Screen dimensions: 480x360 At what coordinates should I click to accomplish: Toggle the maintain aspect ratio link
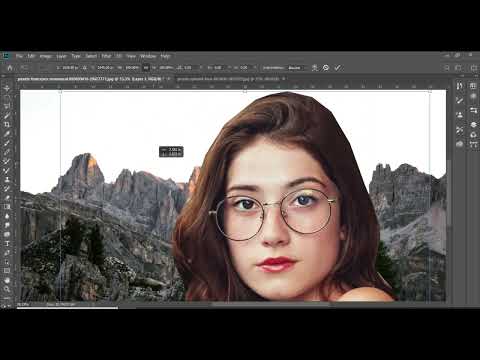(x=146, y=68)
